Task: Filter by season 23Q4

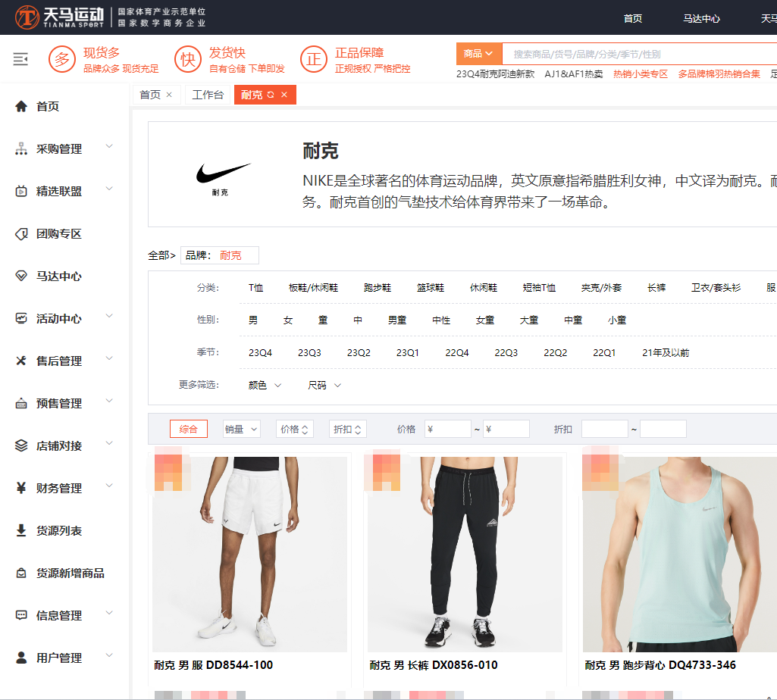Action: [260, 353]
